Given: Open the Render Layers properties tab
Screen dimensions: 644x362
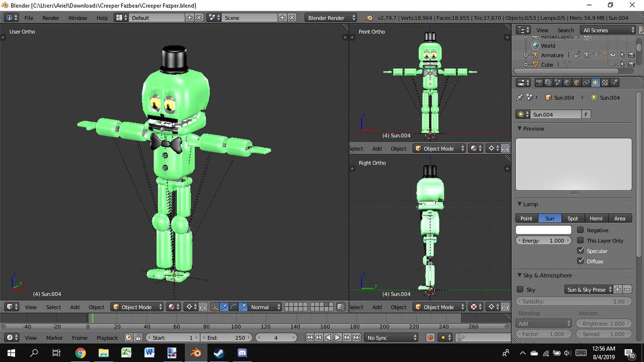Looking at the screenshot, I should 549,83.
